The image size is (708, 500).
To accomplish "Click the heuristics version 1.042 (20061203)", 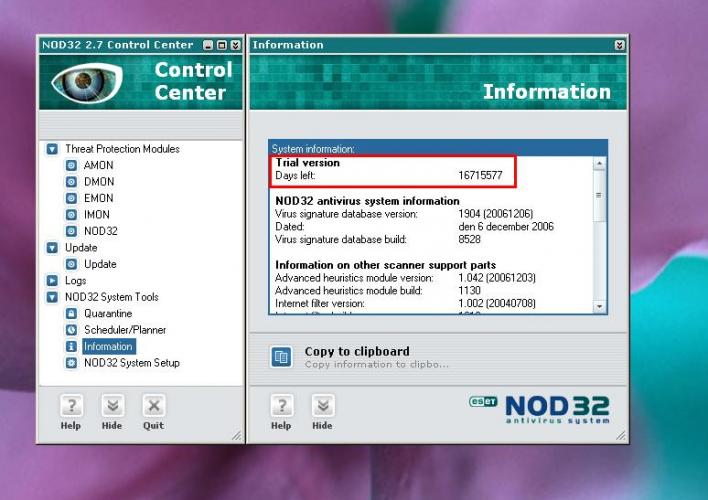I will click(497, 278).
